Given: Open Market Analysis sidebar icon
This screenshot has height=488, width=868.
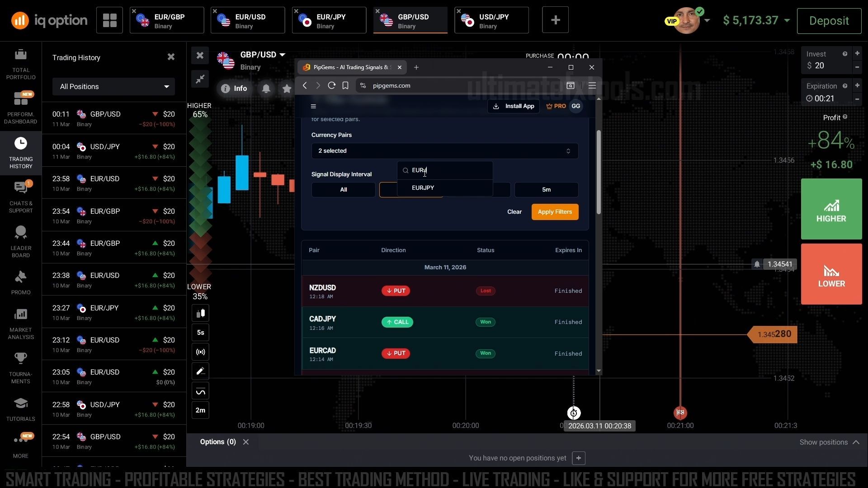Looking at the screenshot, I should click(21, 323).
